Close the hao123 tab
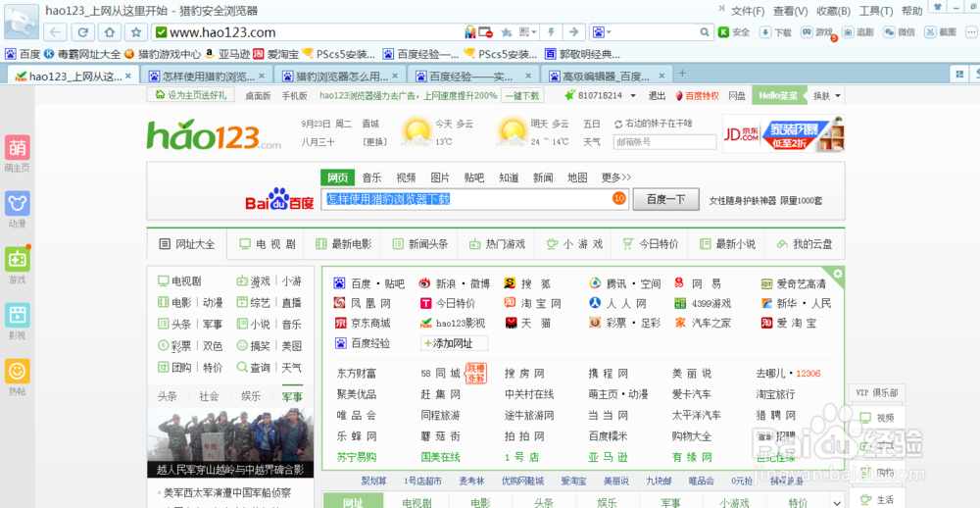Viewport: 980px width, 508px height. pyautogui.click(x=128, y=76)
